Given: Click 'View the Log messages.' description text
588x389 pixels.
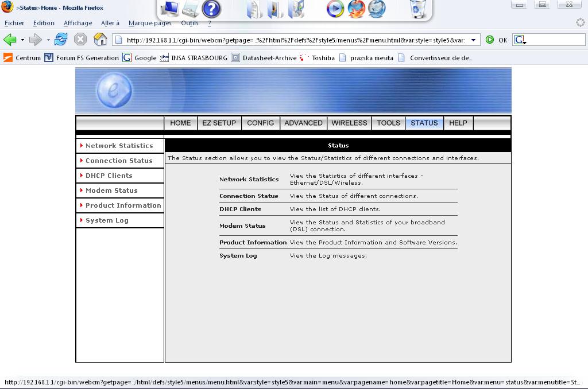Looking at the screenshot, I should (x=328, y=255).
